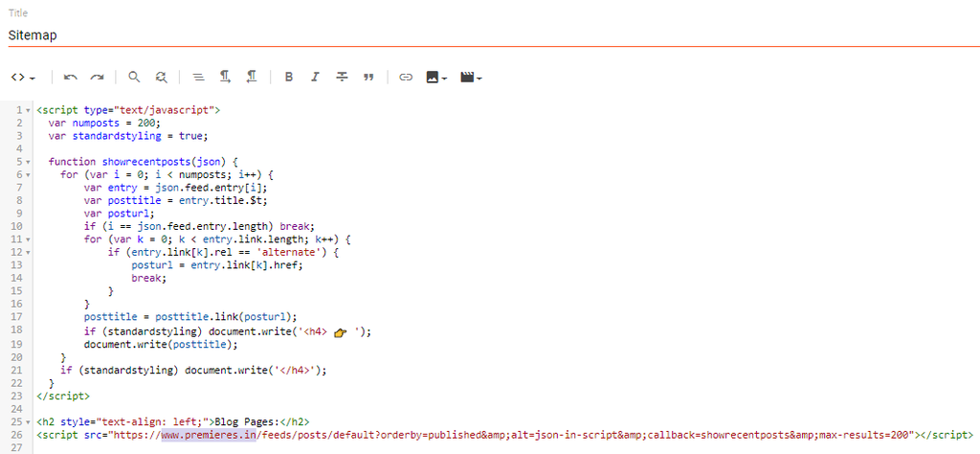Screen dimensions: 980x454
Task: Collapse the h2 element fold at line 25
Action: point(28,422)
